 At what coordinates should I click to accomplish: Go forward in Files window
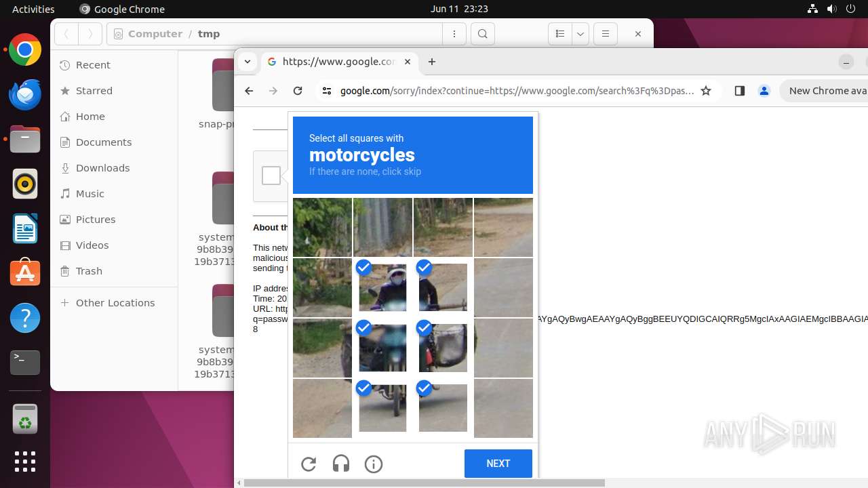click(90, 34)
